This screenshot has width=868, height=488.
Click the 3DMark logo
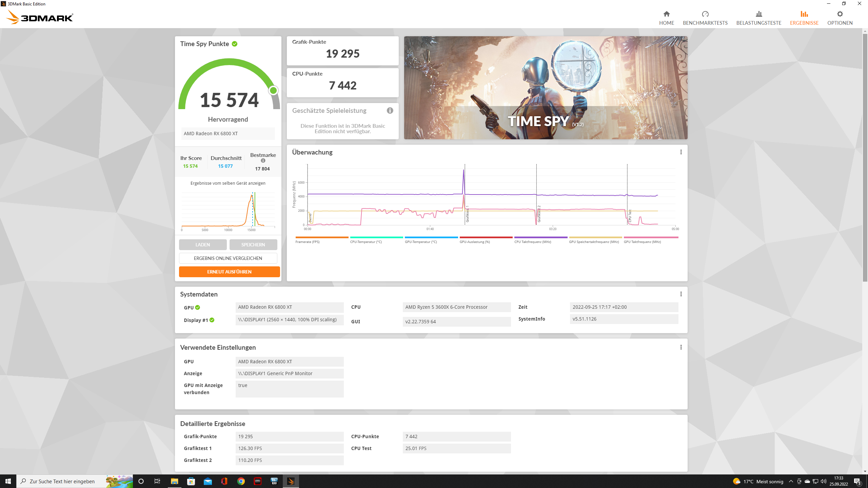(40, 17)
